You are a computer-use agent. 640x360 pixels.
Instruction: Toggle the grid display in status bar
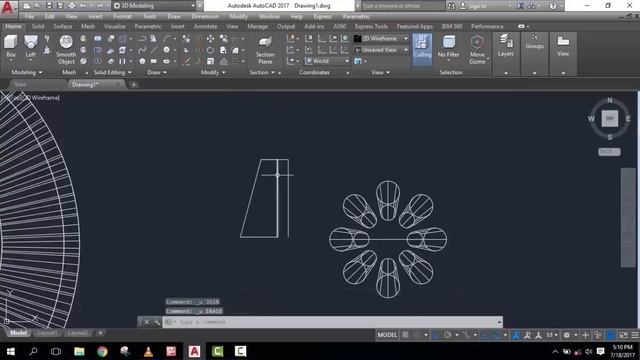(x=405, y=335)
